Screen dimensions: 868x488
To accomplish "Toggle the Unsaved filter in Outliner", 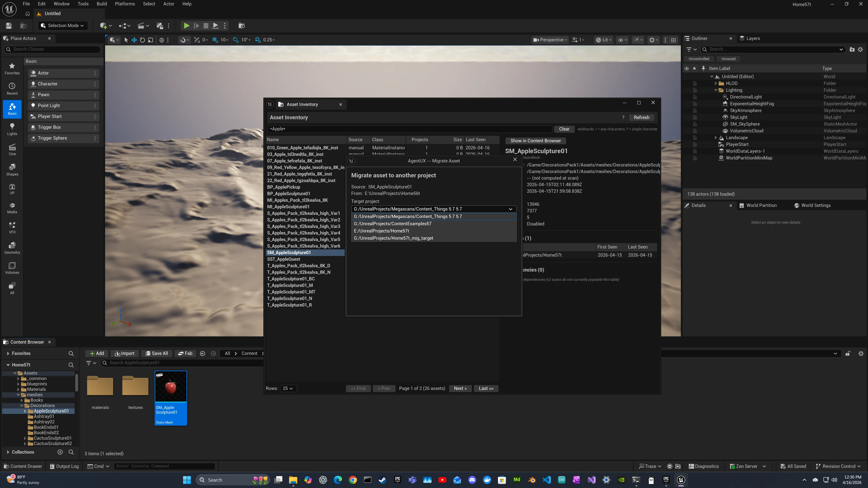I will (x=728, y=59).
